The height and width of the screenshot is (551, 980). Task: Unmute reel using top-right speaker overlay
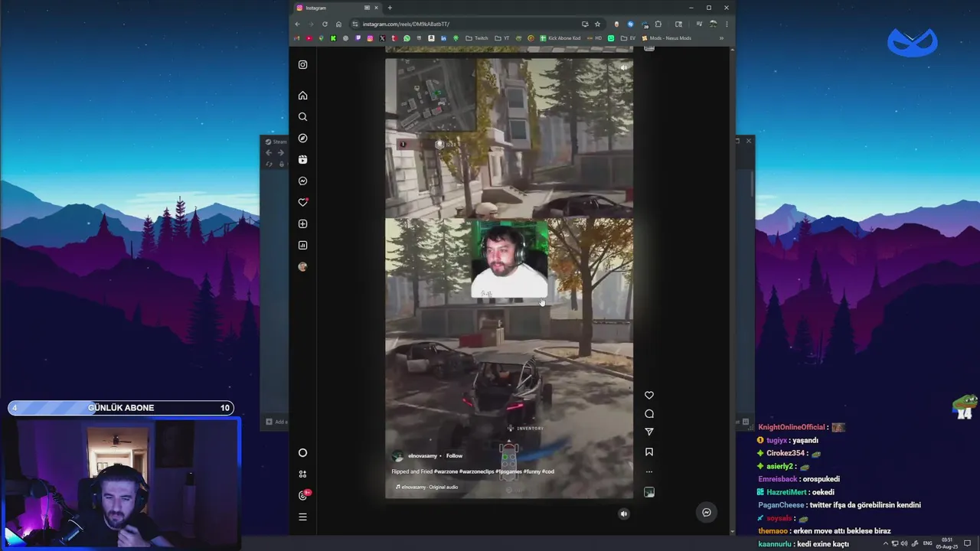point(623,67)
